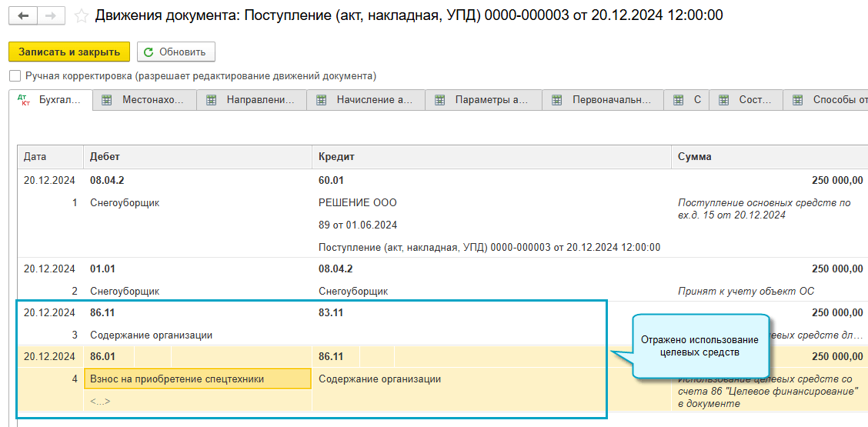This screenshot has width=868, height=427.
Task: Enable the Ручная корректировка checkbox
Action: [15, 76]
